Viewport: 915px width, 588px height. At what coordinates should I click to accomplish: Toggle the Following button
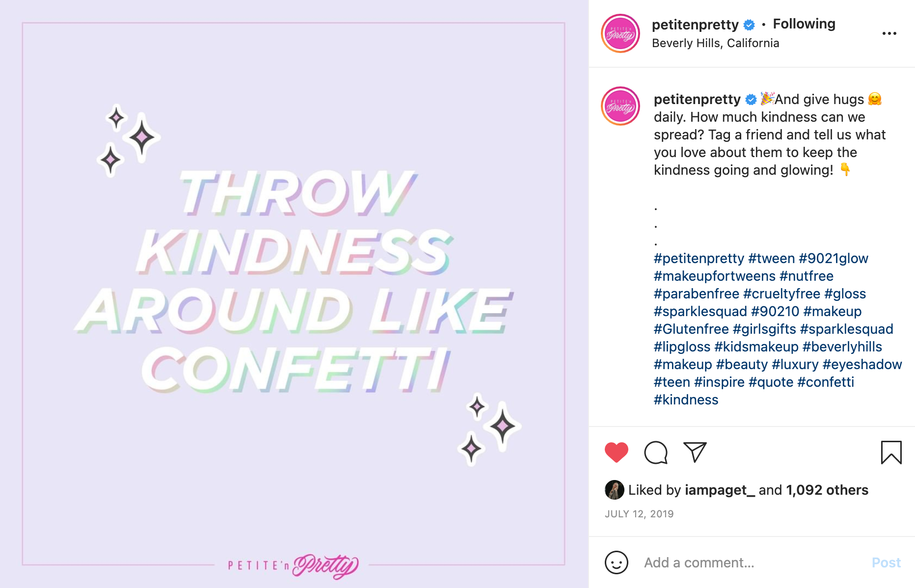coord(804,24)
